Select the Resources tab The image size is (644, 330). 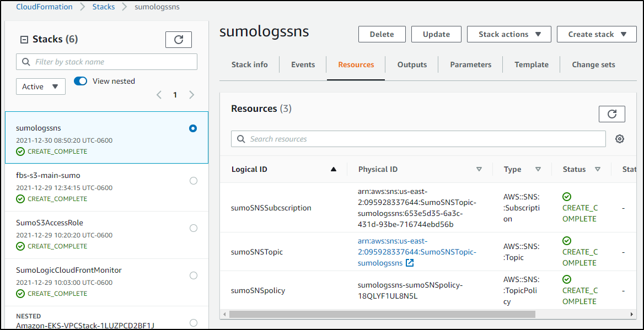[356, 64]
